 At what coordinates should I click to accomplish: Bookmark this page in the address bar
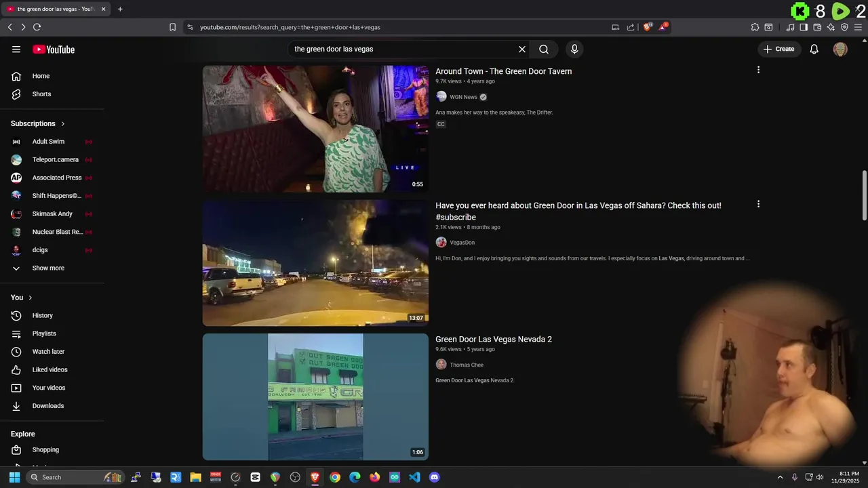(x=172, y=27)
